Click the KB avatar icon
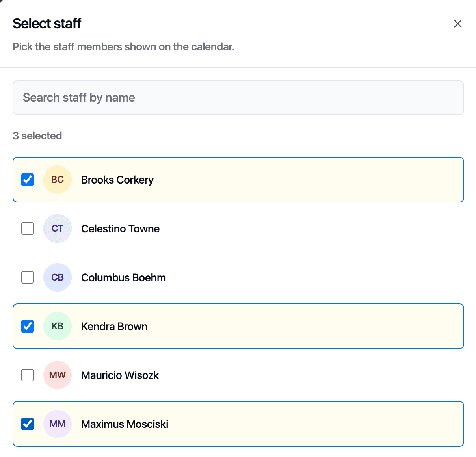Viewport: 476px width, 457px height. coord(58,326)
